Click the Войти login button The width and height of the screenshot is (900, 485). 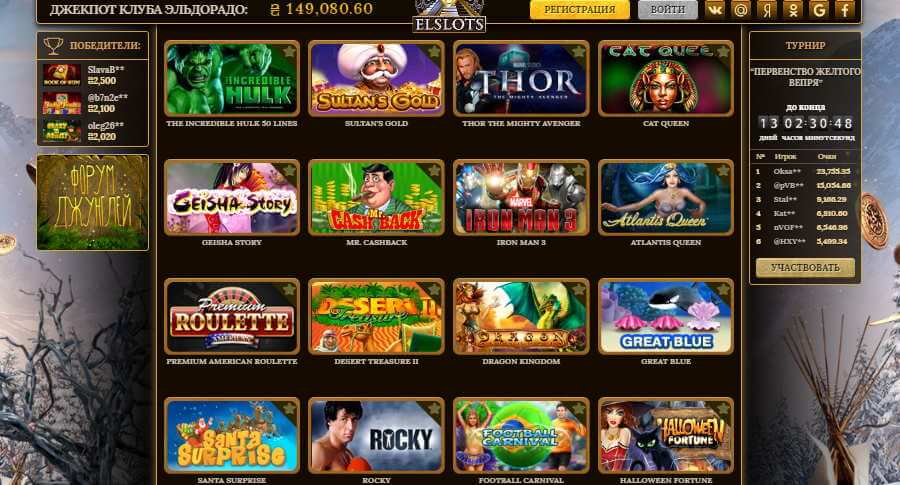coord(668,10)
